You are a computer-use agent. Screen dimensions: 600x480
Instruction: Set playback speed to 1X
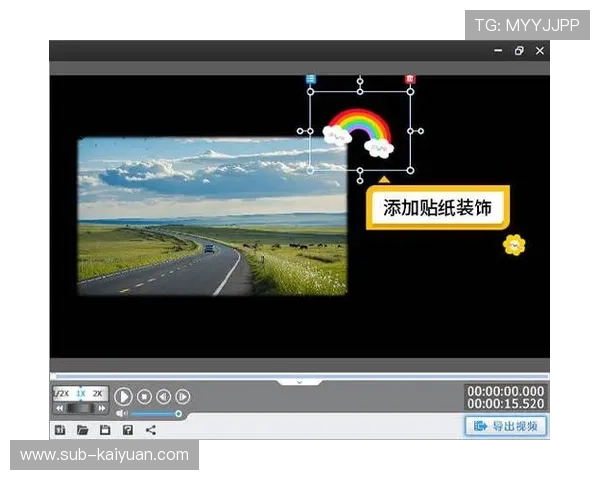point(81,393)
